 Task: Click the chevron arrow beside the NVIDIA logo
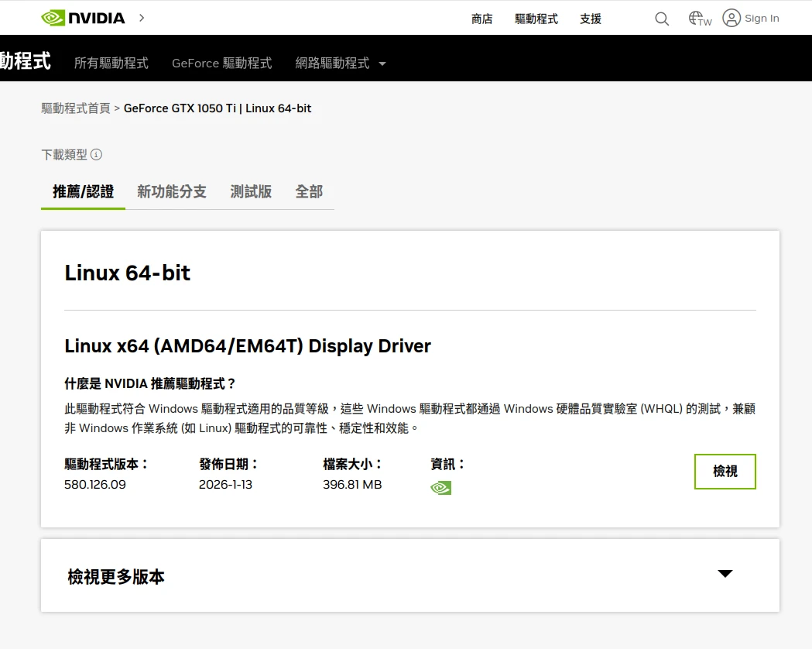tap(142, 18)
